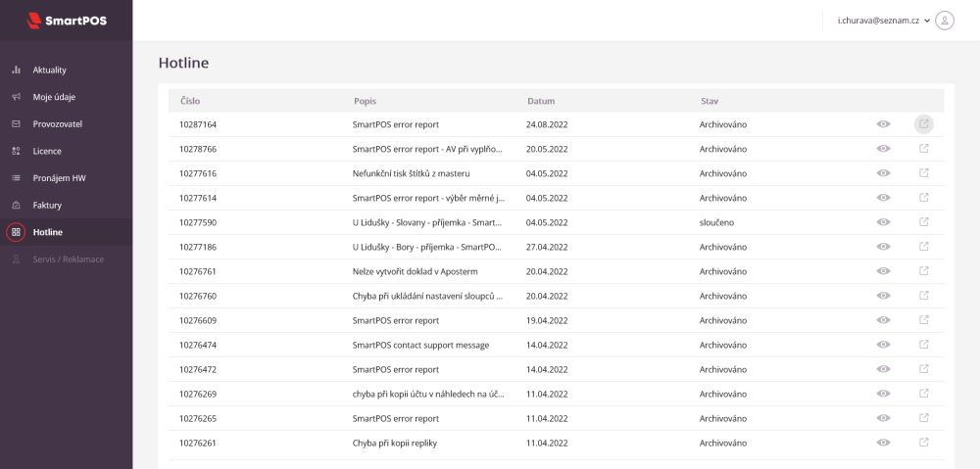
Task: Open the Moje údaje menu item
Action: (54, 97)
